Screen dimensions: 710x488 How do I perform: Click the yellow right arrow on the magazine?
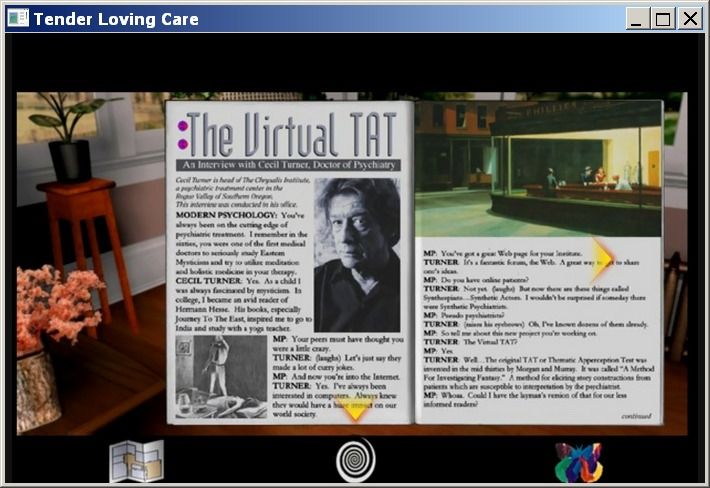(603, 259)
